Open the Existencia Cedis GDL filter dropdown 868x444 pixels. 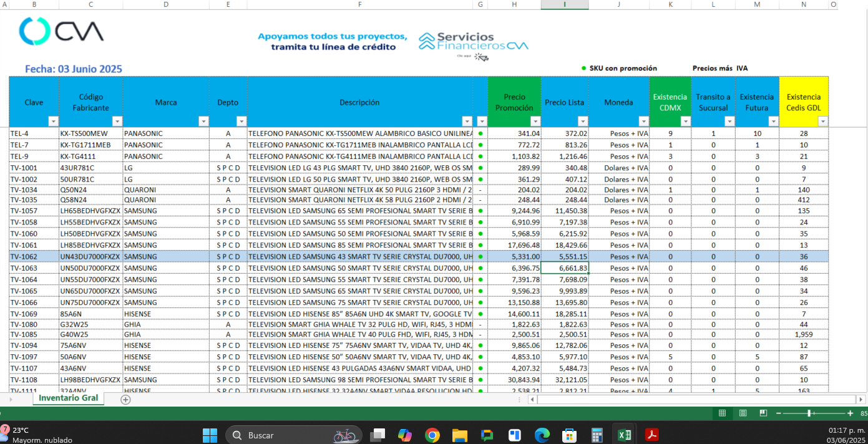(822, 121)
